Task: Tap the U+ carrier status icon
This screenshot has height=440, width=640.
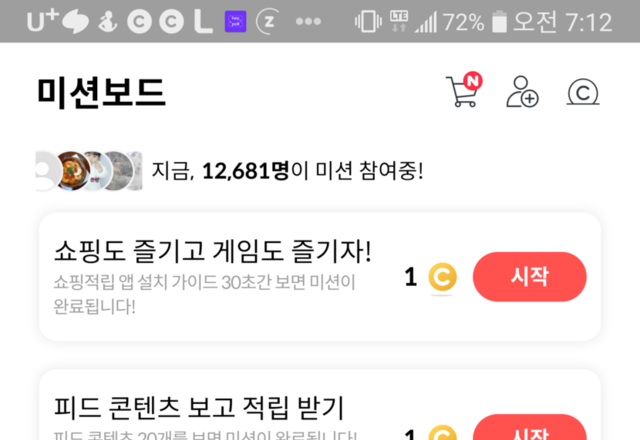Action: [43, 21]
